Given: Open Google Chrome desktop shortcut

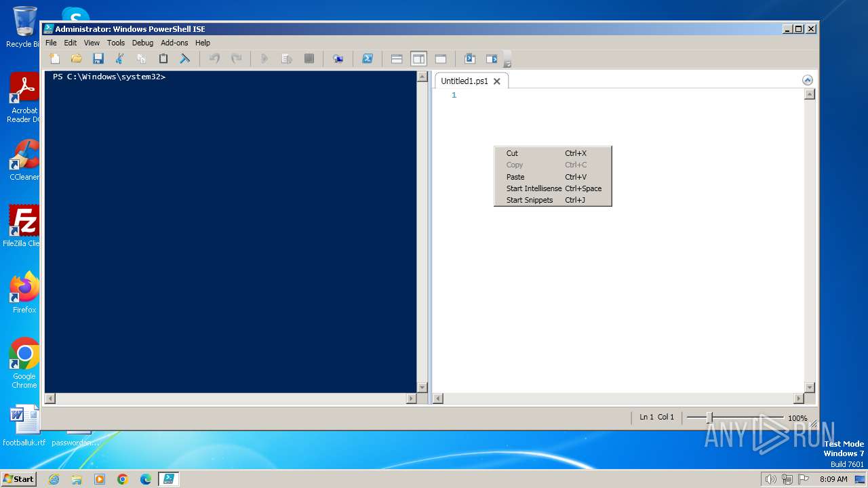Looking at the screenshot, I should (x=24, y=363).
